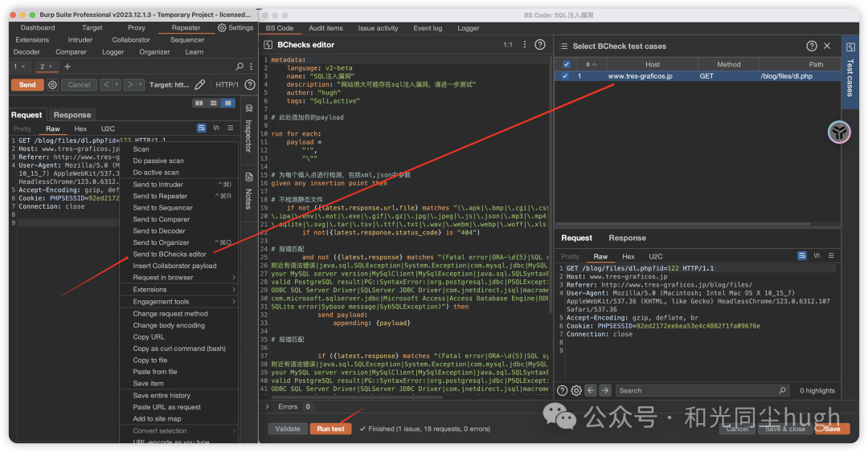Close the Select BCheck test cases panel
The height and width of the screenshot is (452, 868).
tap(827, 46)
